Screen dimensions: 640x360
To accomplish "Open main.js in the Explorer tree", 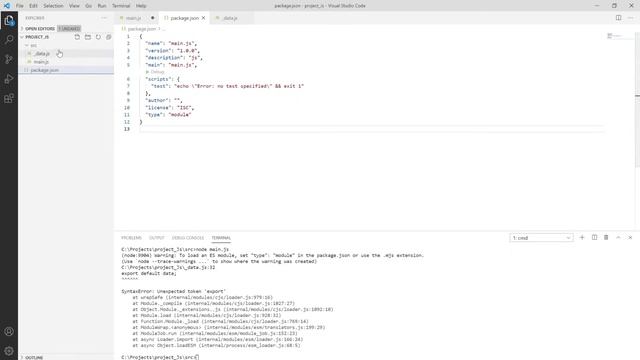I will [66, 62].
